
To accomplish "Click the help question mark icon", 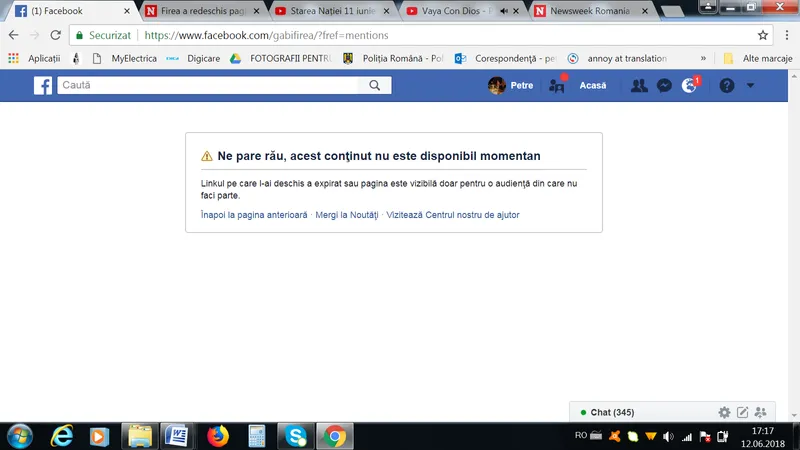I will (x=727, y=86).
